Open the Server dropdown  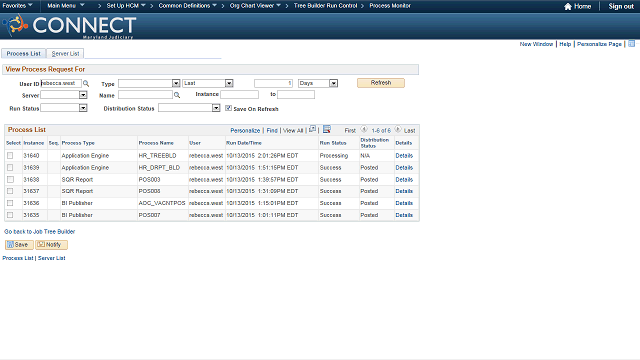(64, 95)
